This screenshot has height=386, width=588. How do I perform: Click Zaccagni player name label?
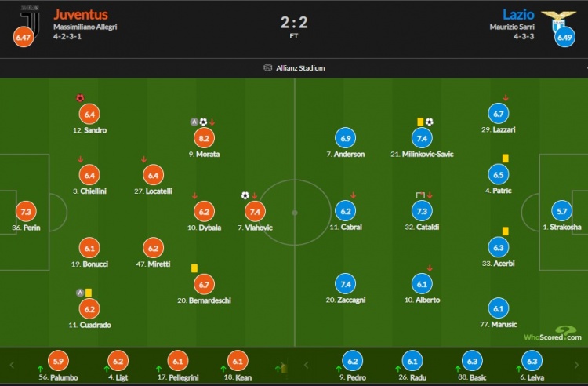click(346, 300)
